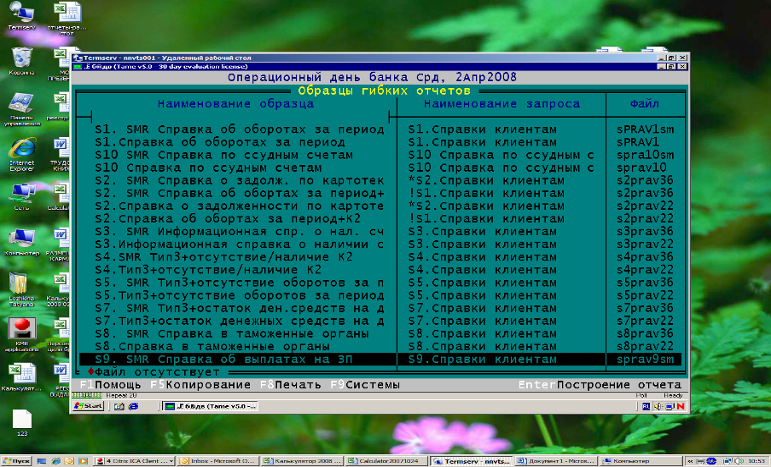The height and width of the screenshot is (467, 771).
Task: Click remote quick launch Internet Explorer icon
Action: 133,407
